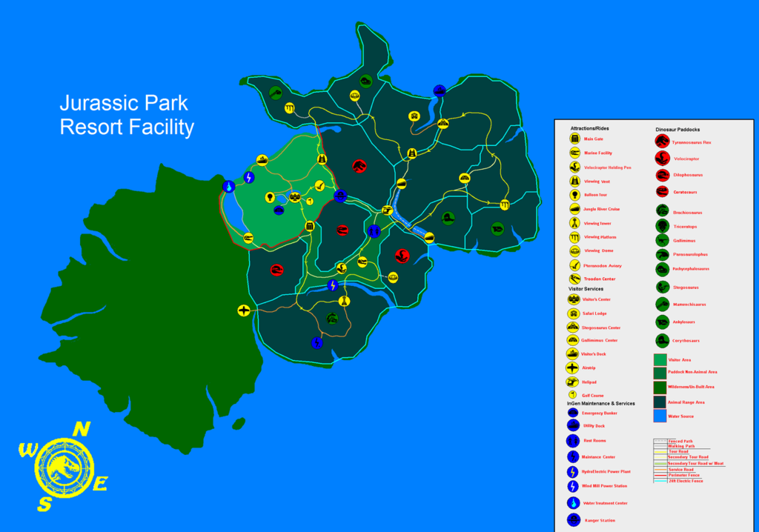Click the Gallimimus paddock legend icon
Screen dimensions: 759x532
click(x=663, y=240)
